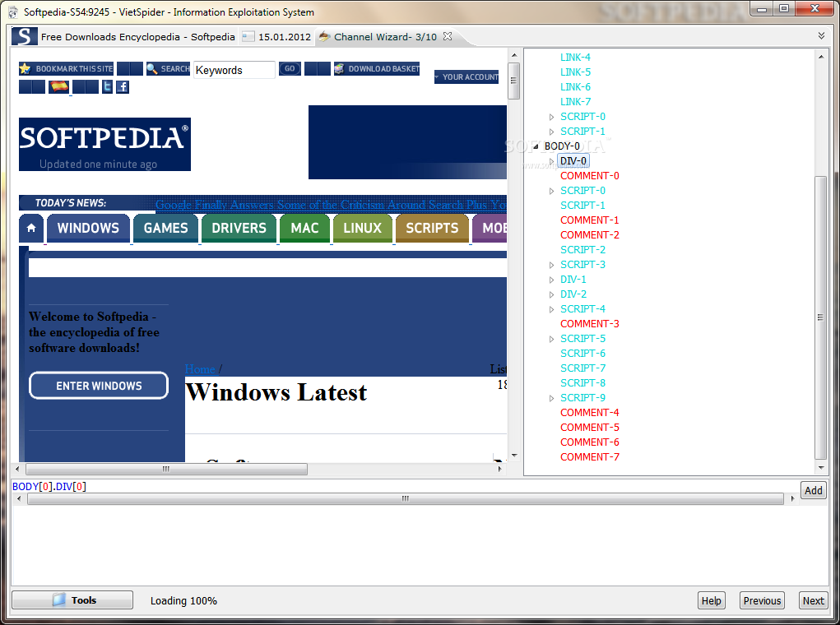The width and height of the screenshot is (840, 625).
Task: Open the MAC category tab
Action: point(305,228)
